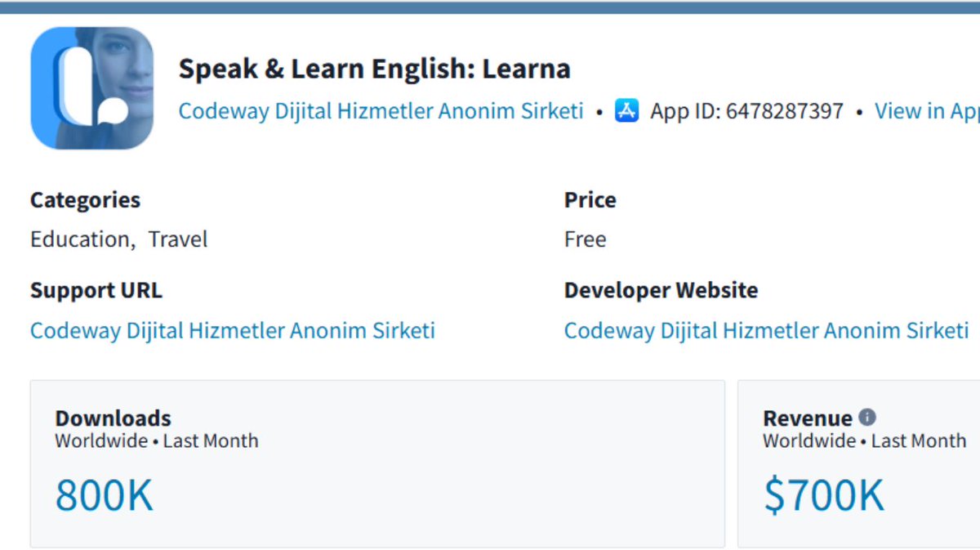Click the Speak & Learn English: Learna title
Viewport: 980px width, 550px height.
point(375,69)
